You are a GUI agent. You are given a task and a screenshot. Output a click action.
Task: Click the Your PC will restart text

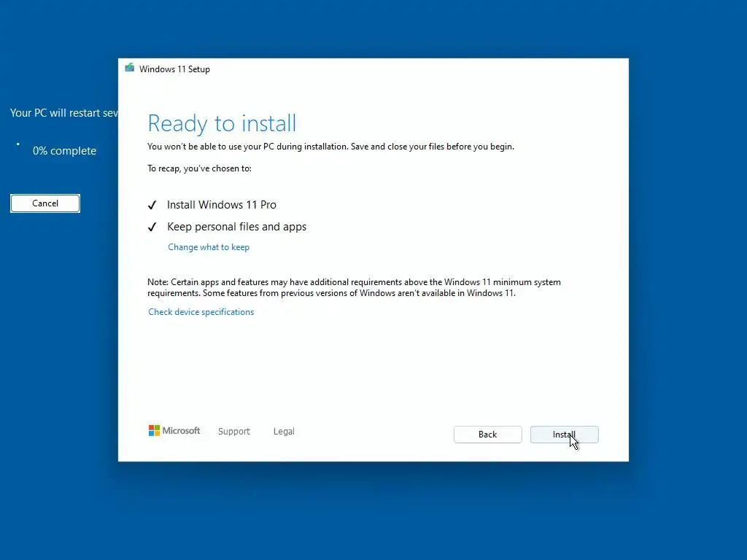(64, 113)
